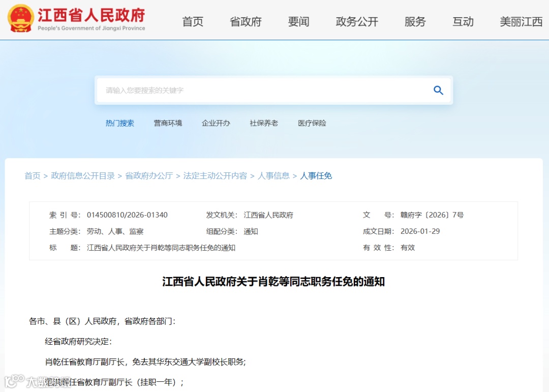Open 法定主动公开内容 breadcrumb link
The height and width of the screenshot is (392, 549).
click(215, 175)
